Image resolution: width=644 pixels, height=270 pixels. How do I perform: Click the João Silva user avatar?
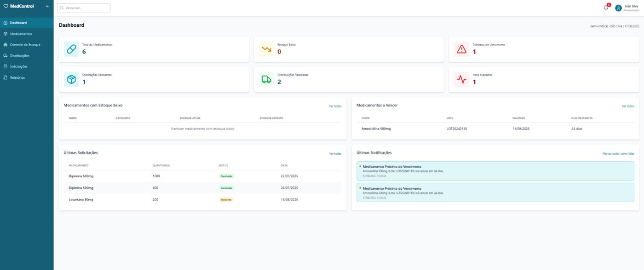[x=618, y=8]
